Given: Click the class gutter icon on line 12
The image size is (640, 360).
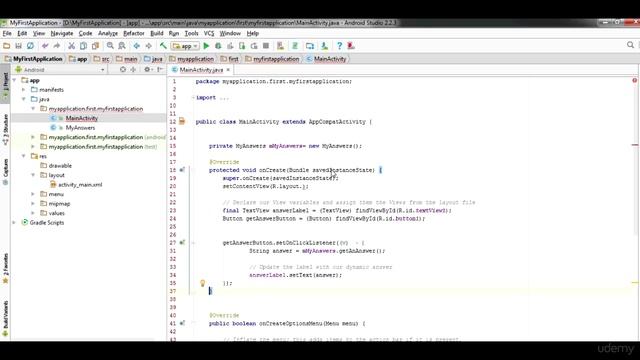Looking at the screenshot, I should point(182,122).
